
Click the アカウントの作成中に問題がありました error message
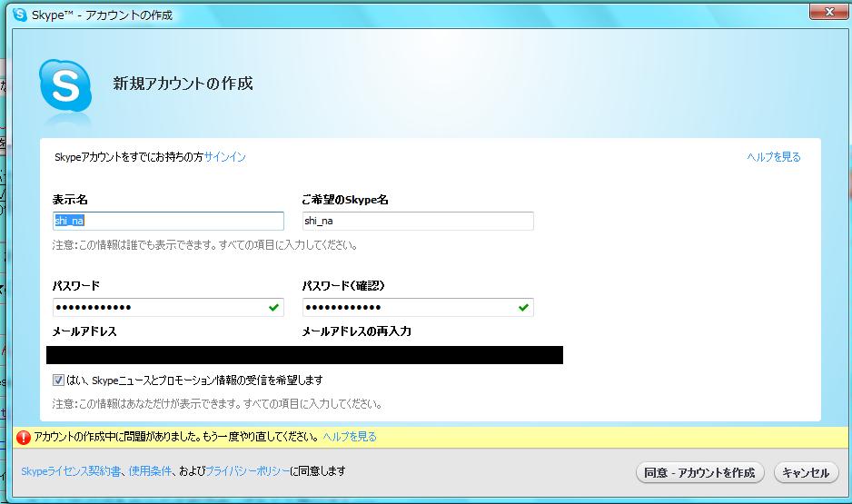[x=176, y=437]
